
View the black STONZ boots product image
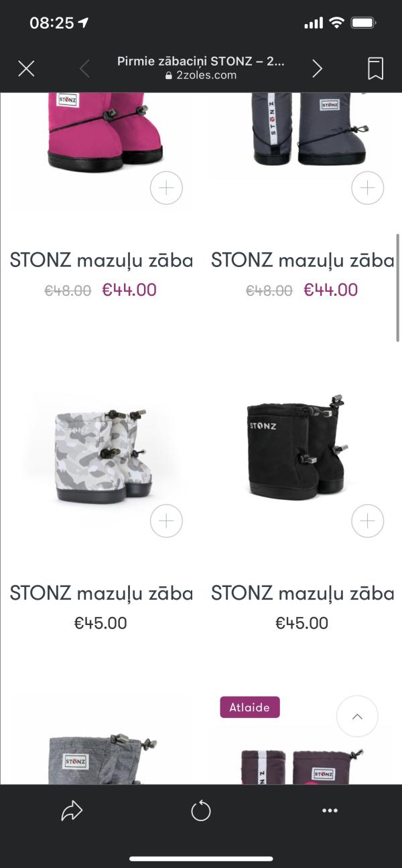pyautogui.click(x=301, y=448)
